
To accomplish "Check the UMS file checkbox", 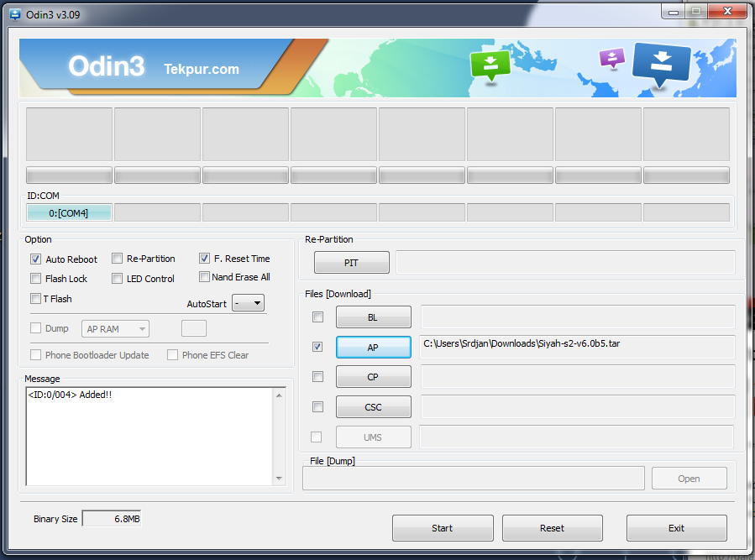I will [x=317, y=437].
